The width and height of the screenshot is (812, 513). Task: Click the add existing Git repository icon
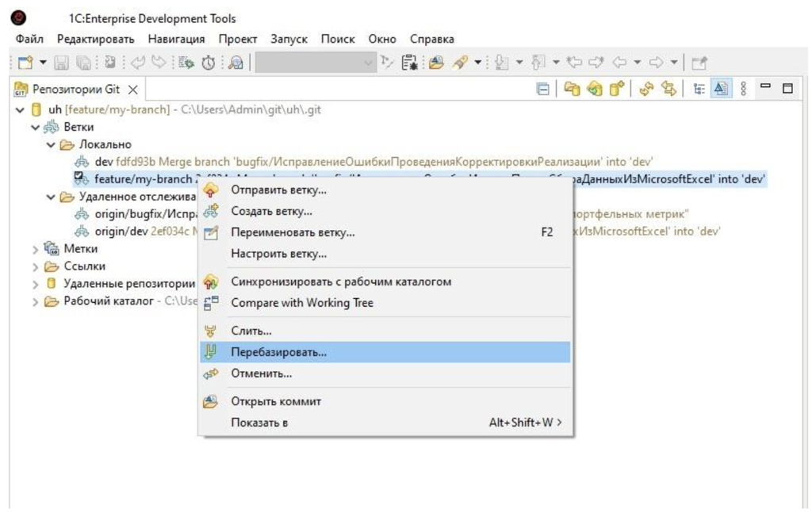pos(572,90)
